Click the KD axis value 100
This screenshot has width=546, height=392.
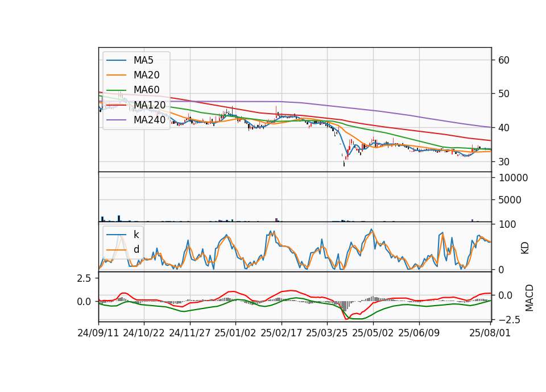click(507, 224)
